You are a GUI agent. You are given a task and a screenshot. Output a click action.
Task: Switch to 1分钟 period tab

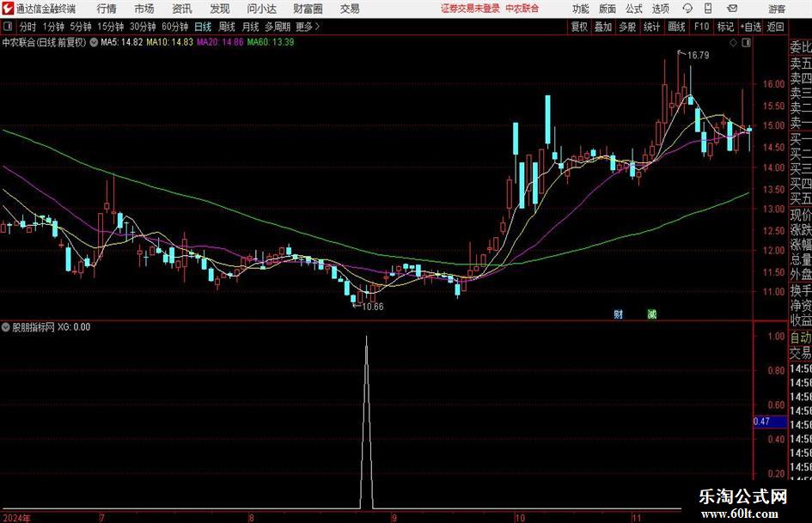coord(53,27)
